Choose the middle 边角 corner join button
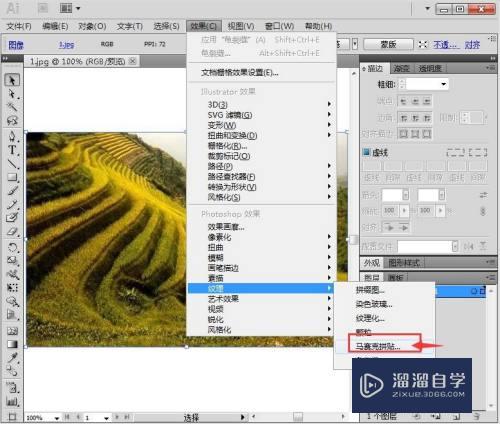Screen dimensions: 500x424 (415, 118)
